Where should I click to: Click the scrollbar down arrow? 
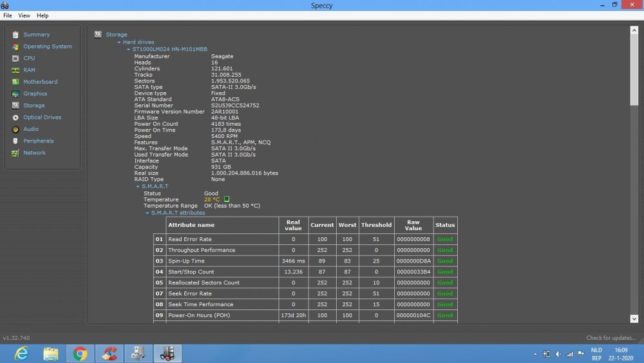[x=634, y=319]
